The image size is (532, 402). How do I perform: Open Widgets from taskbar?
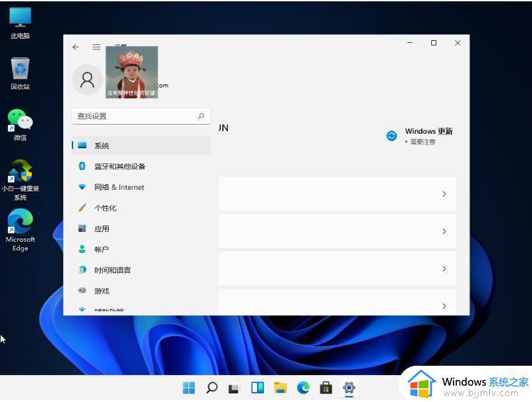click(258, 388)
